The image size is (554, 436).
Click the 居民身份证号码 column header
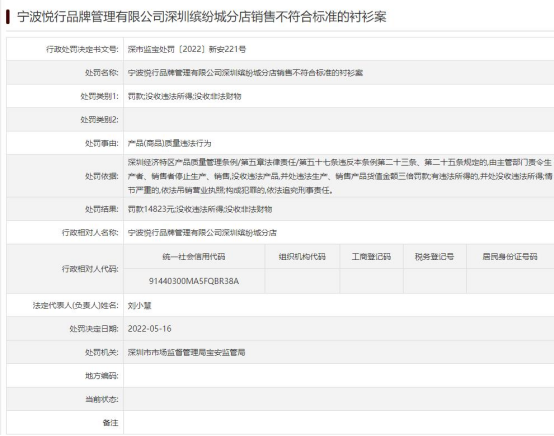[x=510, y=257]
